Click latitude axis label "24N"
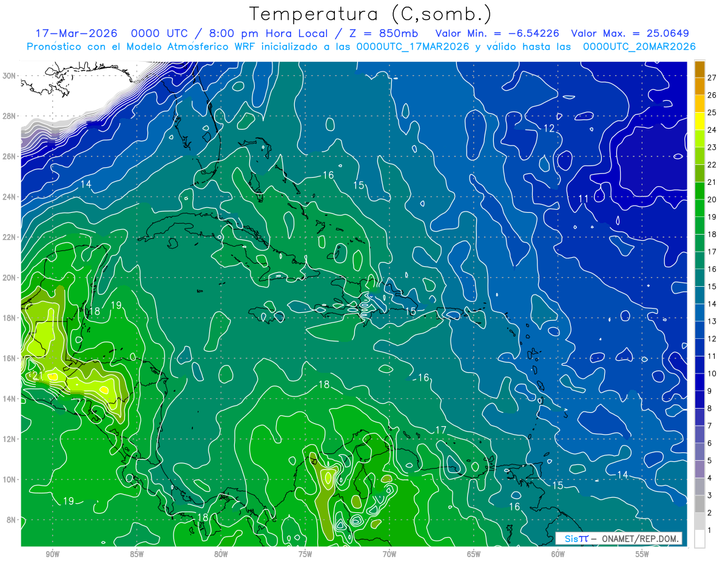This screenshot has height=562, width=728. tap(9, 197)
